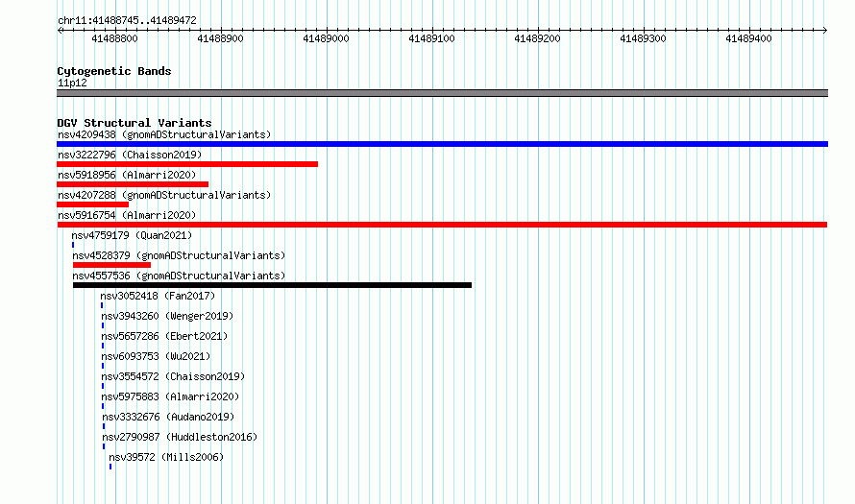Click the blue nsv4759179 variant marker

[73, 245]
